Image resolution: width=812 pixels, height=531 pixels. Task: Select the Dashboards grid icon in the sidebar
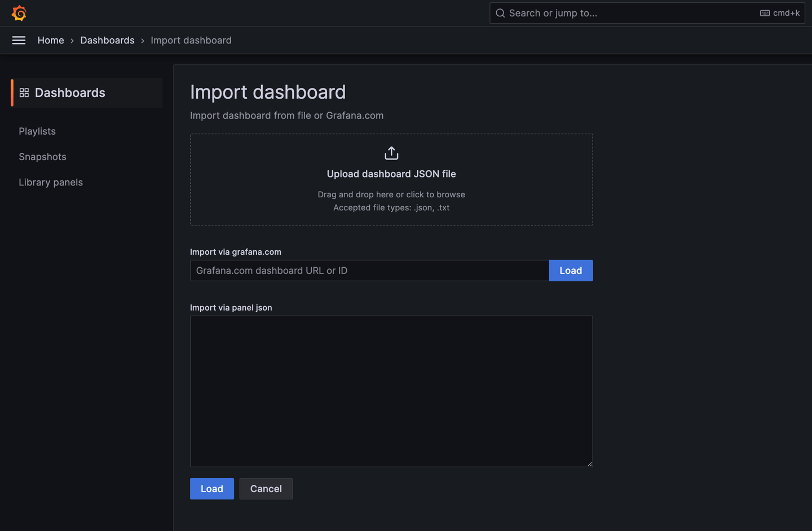click(x=24, y=92)
